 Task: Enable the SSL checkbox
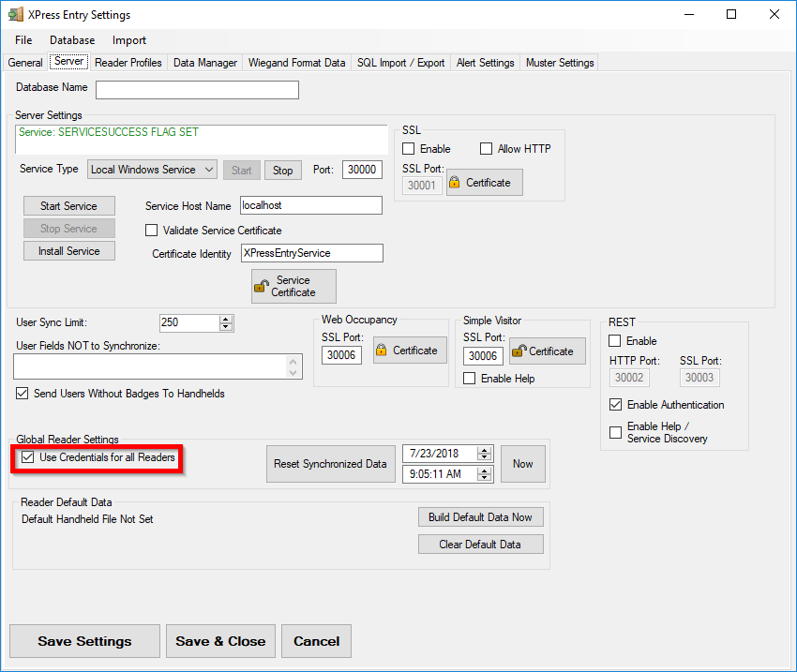tap(409, 149)
